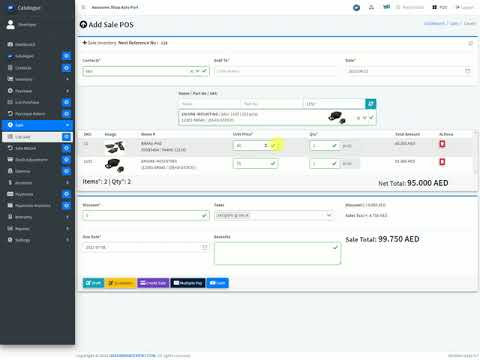The image size is (480, 360).
Task: Click the user avatar icon in sidebar
Action: pos(11,24)
